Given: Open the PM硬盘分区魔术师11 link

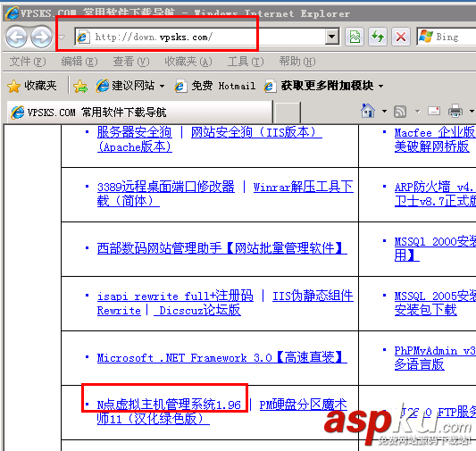Looking at the screenshot, I should [x=304, y=405].
